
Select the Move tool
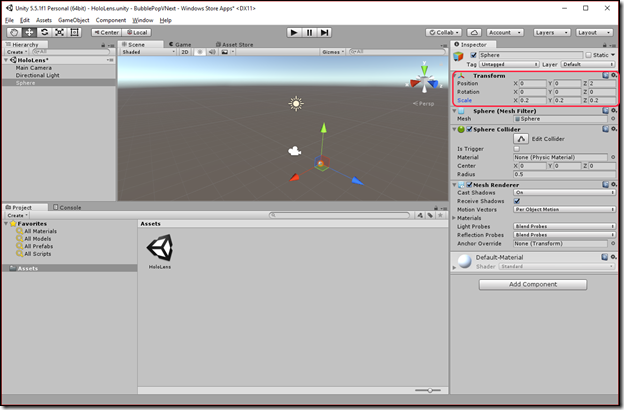pyautogui.click(x=29, y=33)
